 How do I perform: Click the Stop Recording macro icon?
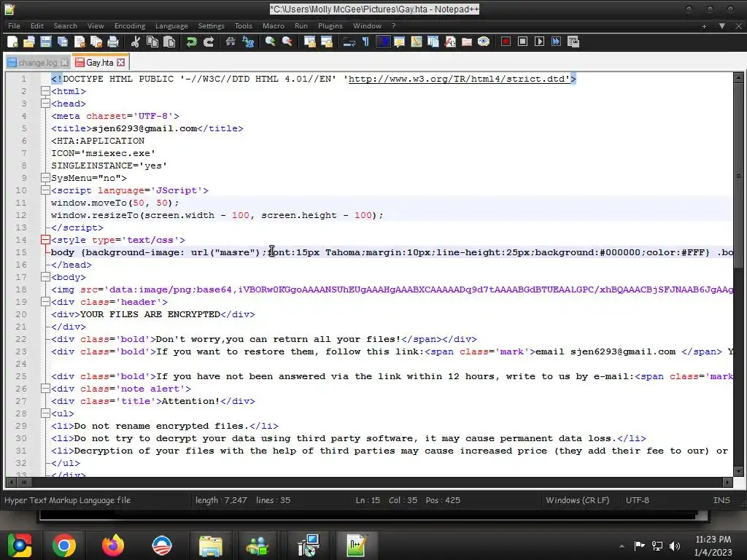(x=522, y=42)
